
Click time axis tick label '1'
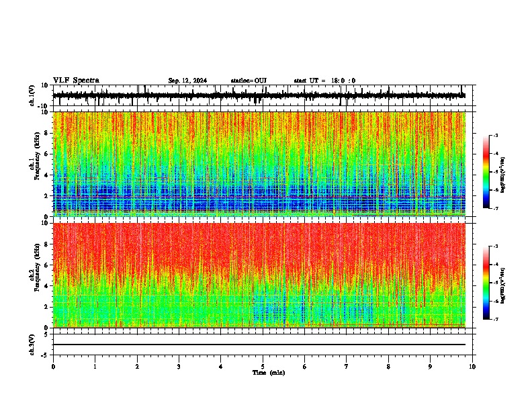[95, 367]
